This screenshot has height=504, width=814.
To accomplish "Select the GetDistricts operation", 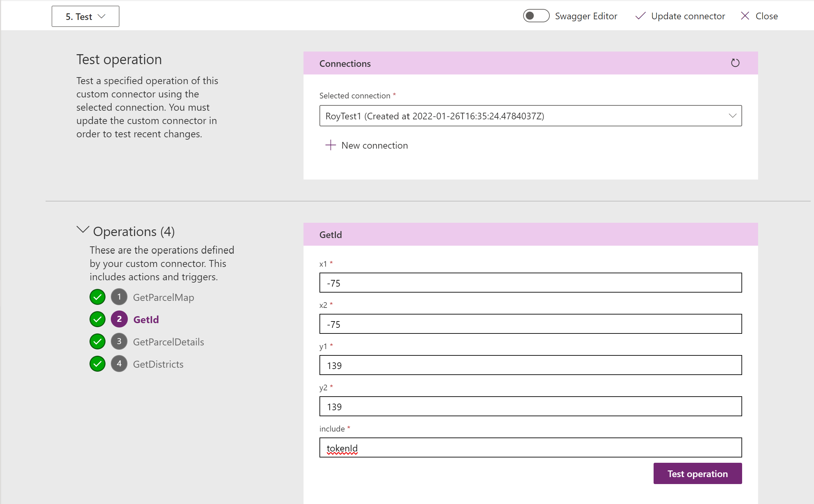I will pos(158,364).
